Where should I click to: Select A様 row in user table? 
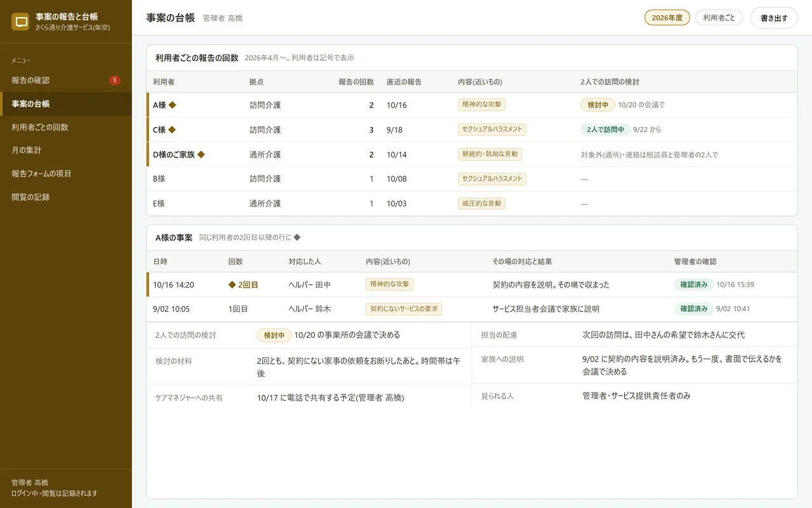pos(472,105)
